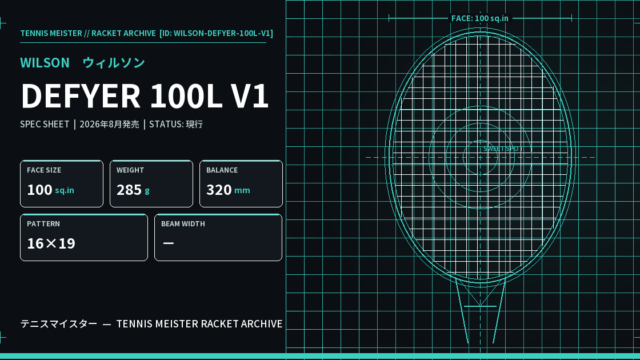Screen dimensions: 640x360
Task: Click the center of the sweetspot circles
Action: point(480,157)
